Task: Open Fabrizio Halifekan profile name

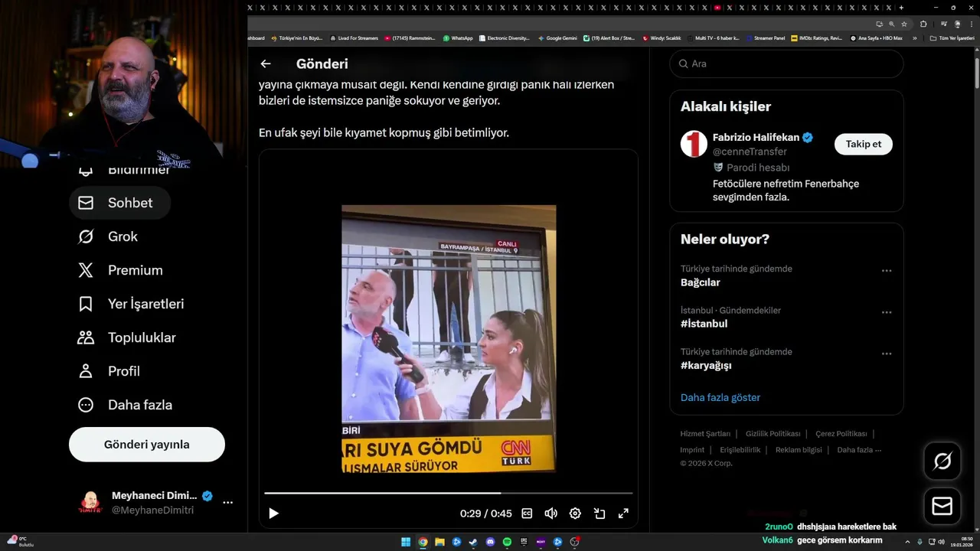Action: click(x=756, y=138)
